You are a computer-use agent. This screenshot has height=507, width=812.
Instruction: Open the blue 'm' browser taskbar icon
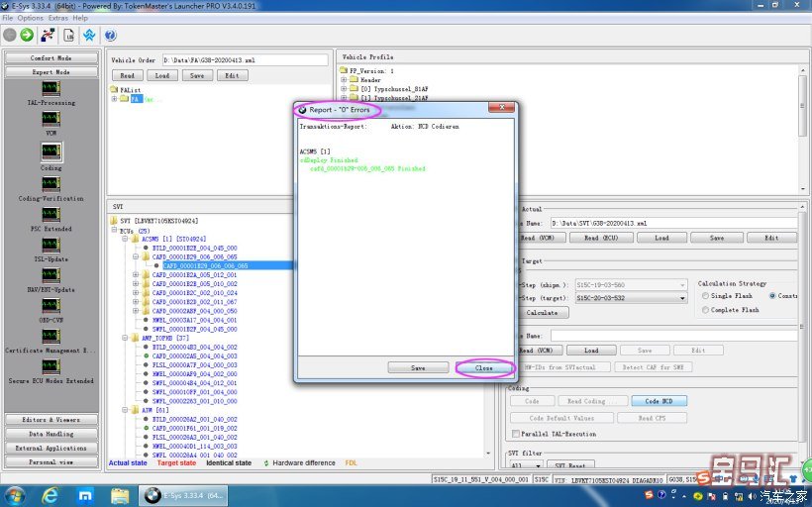[x=85, y=497]
